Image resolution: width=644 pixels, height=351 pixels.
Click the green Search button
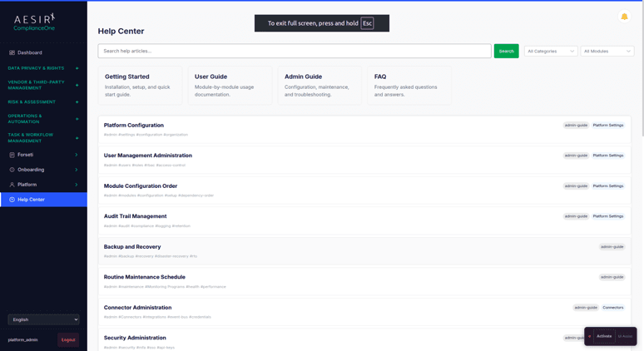click(x=506, y=51)
